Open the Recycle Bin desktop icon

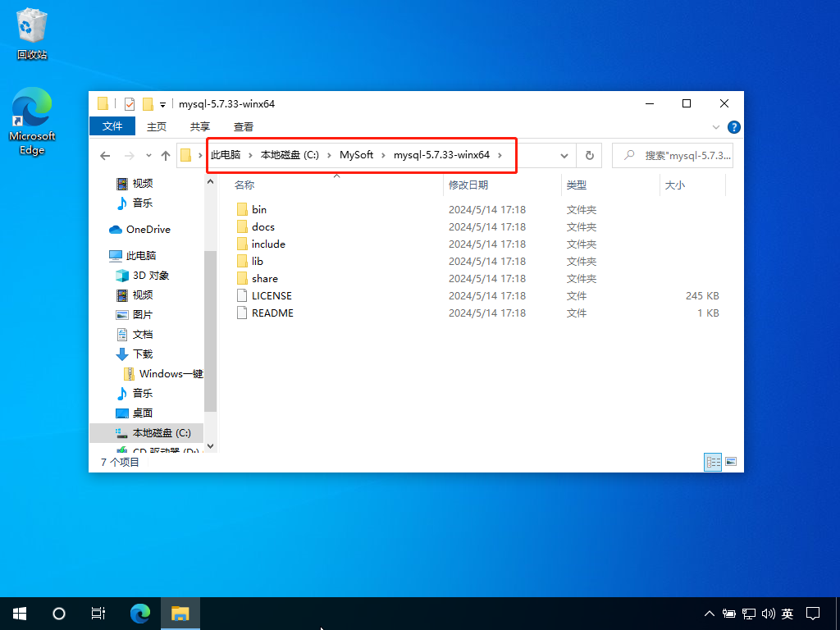click(x=32, y=34)
